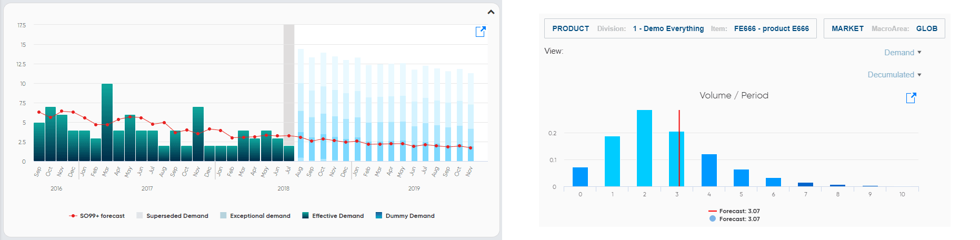The height and width of the screenshot is (240, 980).
Task: Toggle SO99+ forecast legend series
Action: click(x=97, y=216)
